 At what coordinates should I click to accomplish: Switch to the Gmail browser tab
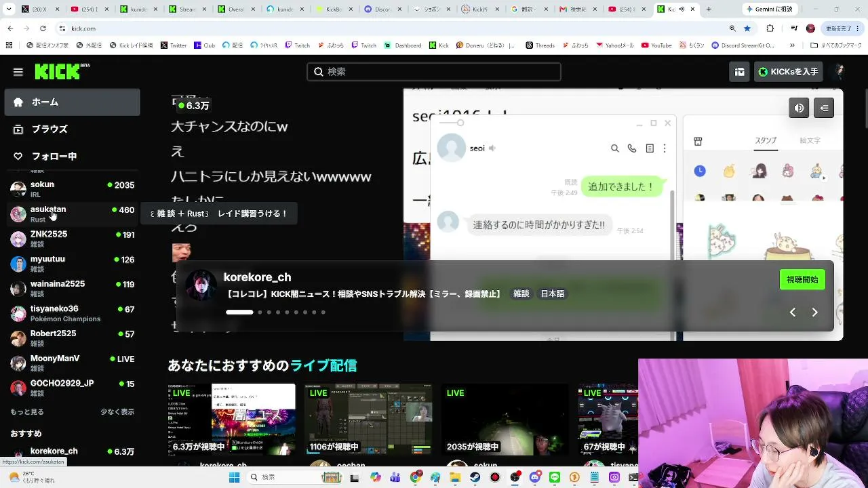click(x=578, y=9)
